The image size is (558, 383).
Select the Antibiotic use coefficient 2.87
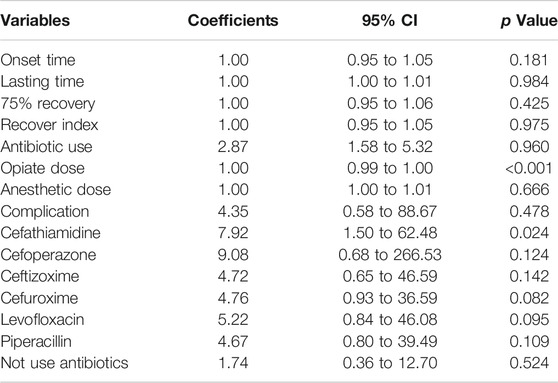click(233, 147)
